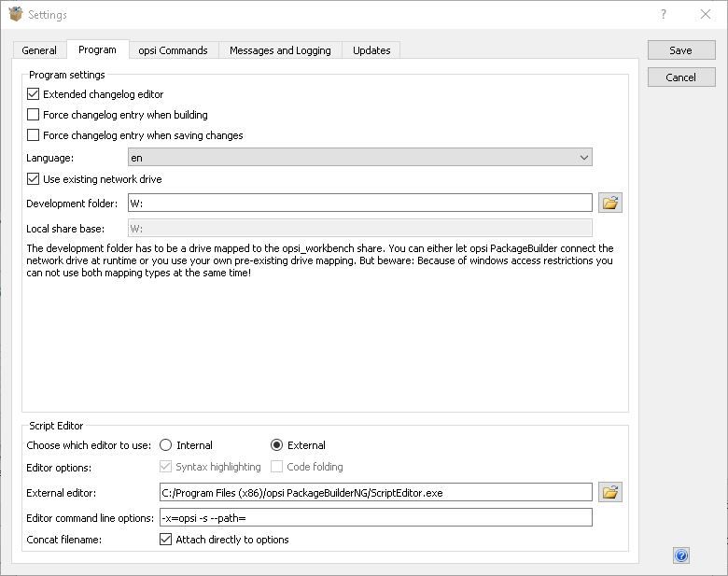Click the question mark in the title bar
Viewport: 728px width, 576px height.
[x=664, y=14]
